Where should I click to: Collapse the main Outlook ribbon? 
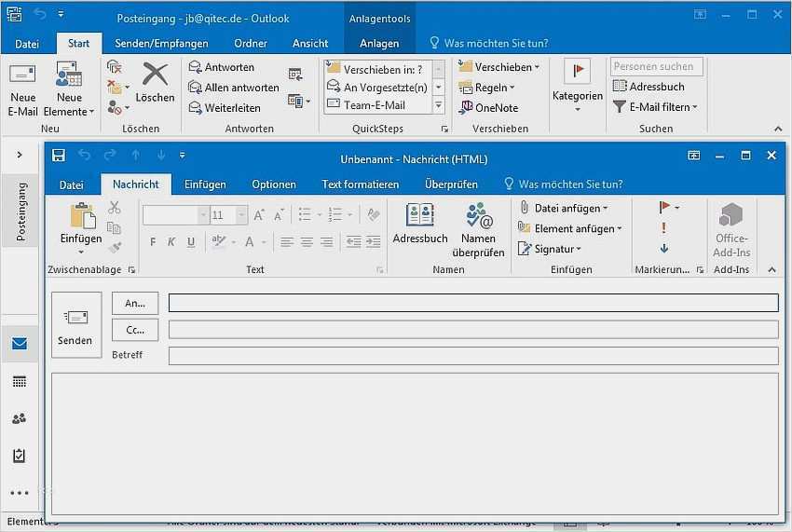tap(778, 129)
